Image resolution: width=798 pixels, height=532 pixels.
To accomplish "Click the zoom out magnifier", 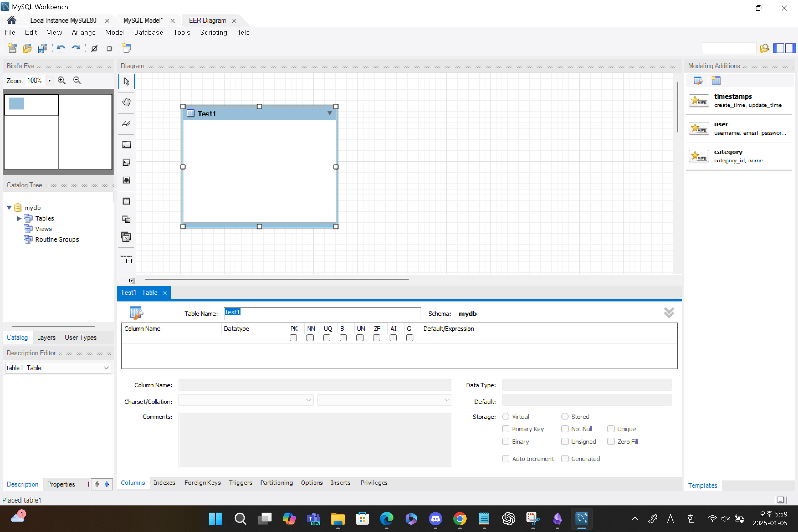I will point(77,80).
